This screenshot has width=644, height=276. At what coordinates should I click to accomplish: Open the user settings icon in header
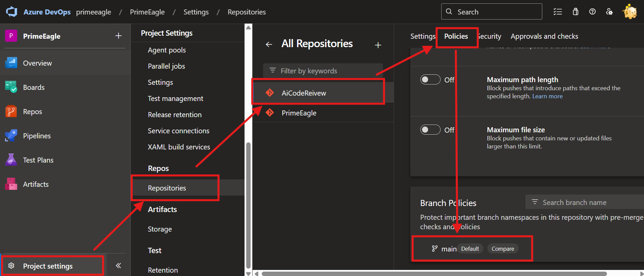pyautogui.click(x=609, y=12)
